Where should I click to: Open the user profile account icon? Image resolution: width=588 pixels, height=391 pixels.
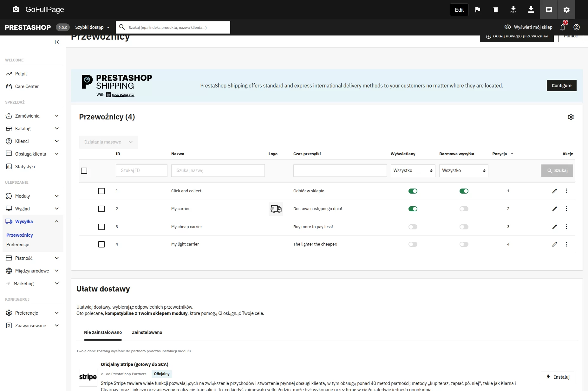point(577,27)
